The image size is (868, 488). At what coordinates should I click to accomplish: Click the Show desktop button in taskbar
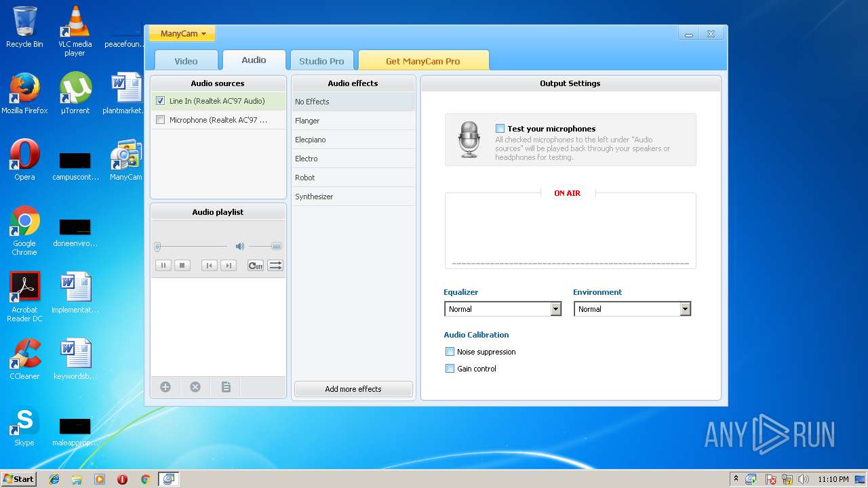tap(861, 479)
